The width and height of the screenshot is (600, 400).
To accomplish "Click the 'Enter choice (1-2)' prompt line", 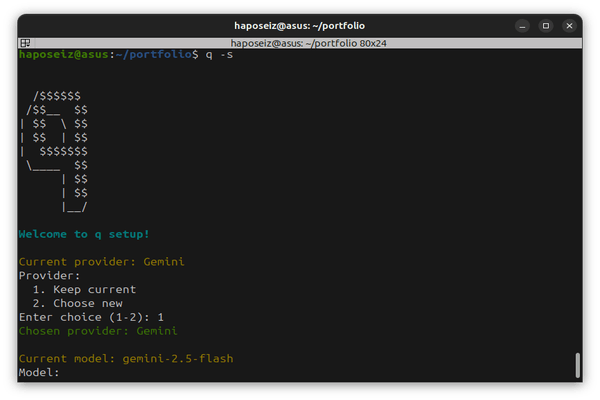I will pyautogui.click(x=90, y=317).
